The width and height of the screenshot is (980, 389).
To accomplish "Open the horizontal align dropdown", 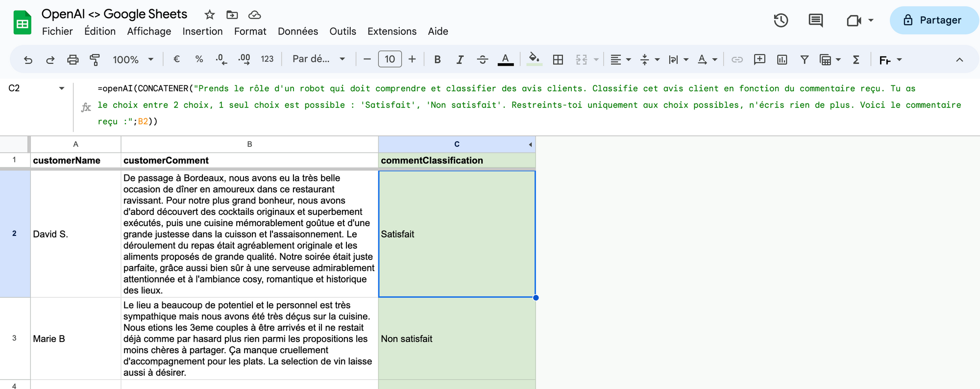I will 620,60.
